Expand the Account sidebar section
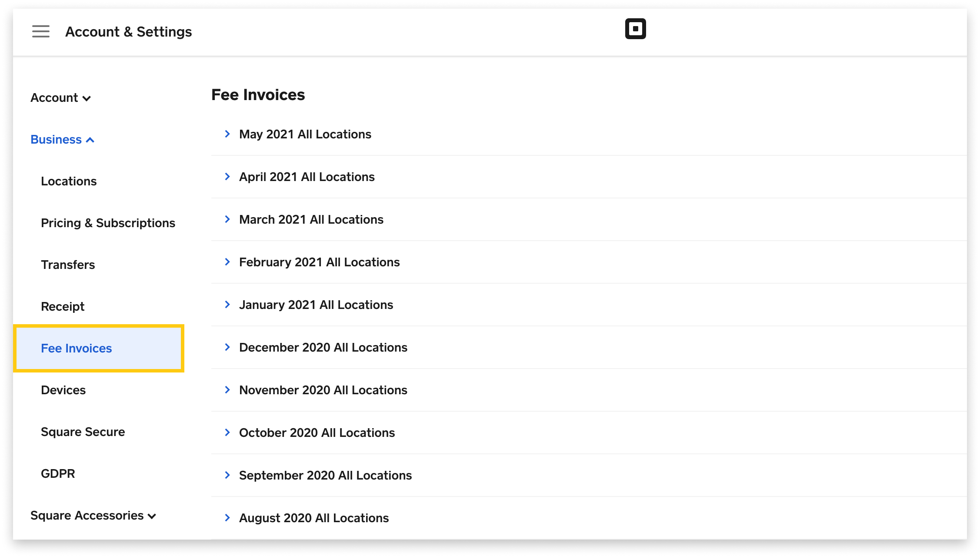This screenshot has height=557, width=980. coord(60,98)
